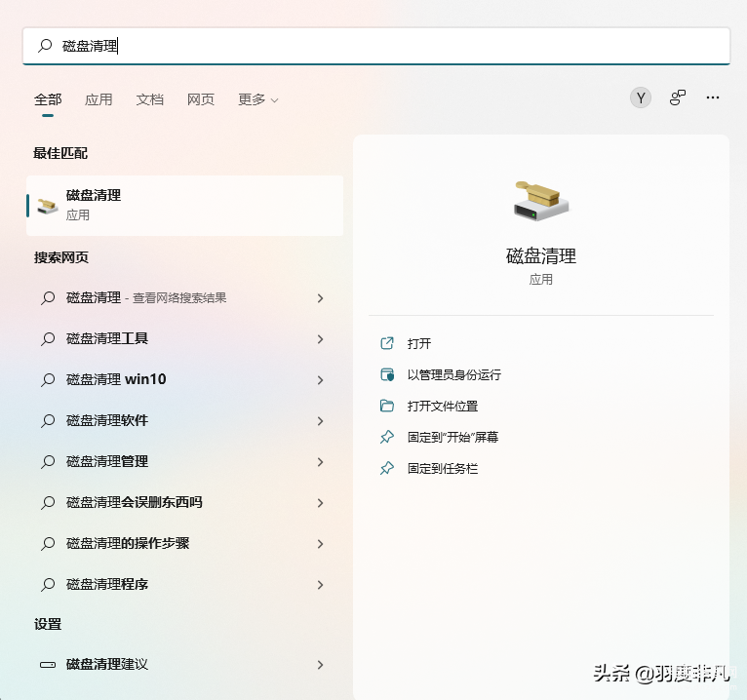Viewport: 747px width, 700px height.
Task: Click the Y user account avatar
Action: coord(641,98)
